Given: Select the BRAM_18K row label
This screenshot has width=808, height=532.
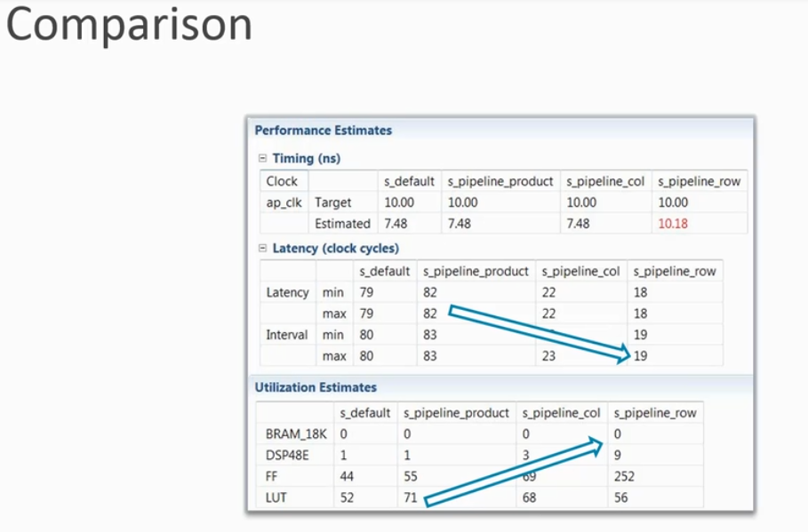Looking at the screenshot, I should tap(294, 434).
